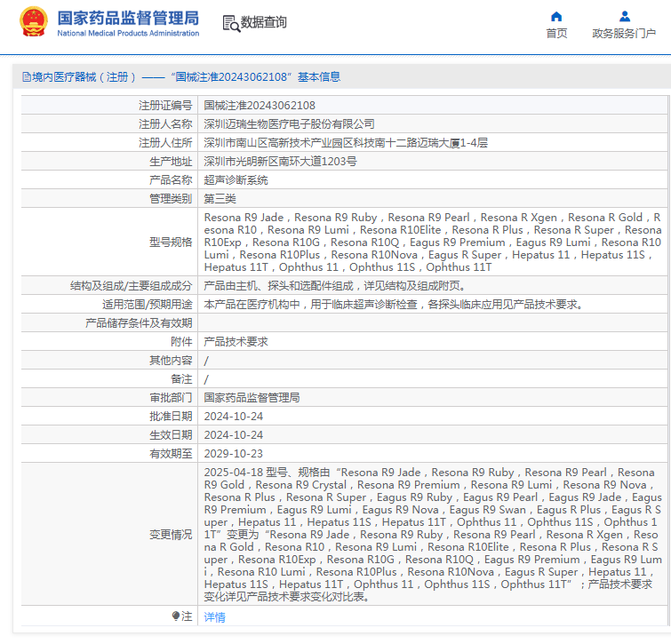This screenshot has height=644, width=671.
Task: Click the 生产地址 row label
Action: click(x=171, y=161)
